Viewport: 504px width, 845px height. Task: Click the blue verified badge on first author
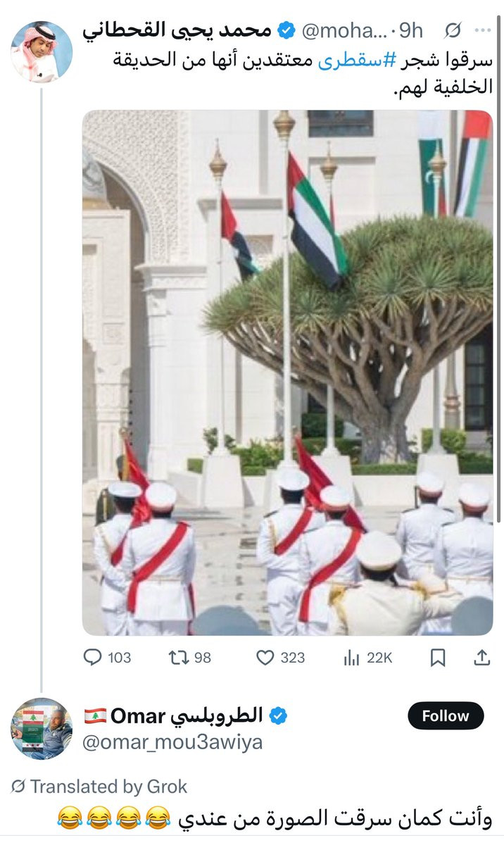click(286, 30)
